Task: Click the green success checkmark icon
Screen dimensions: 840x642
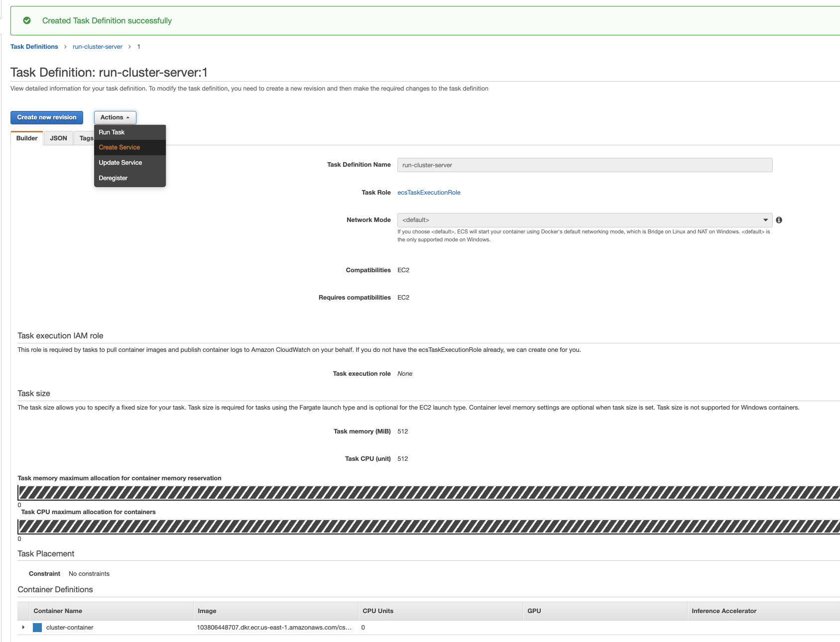Action: 27,20
